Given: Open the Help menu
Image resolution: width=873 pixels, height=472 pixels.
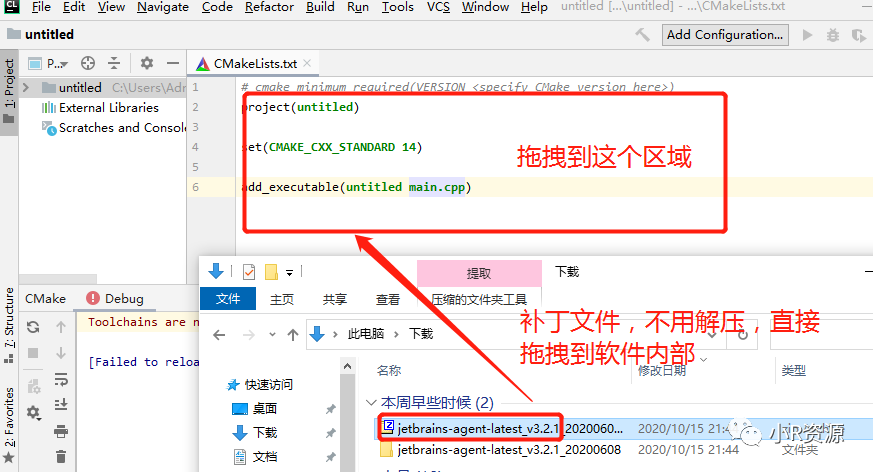Looking at the screenshot, I should (x=534, y=7).
